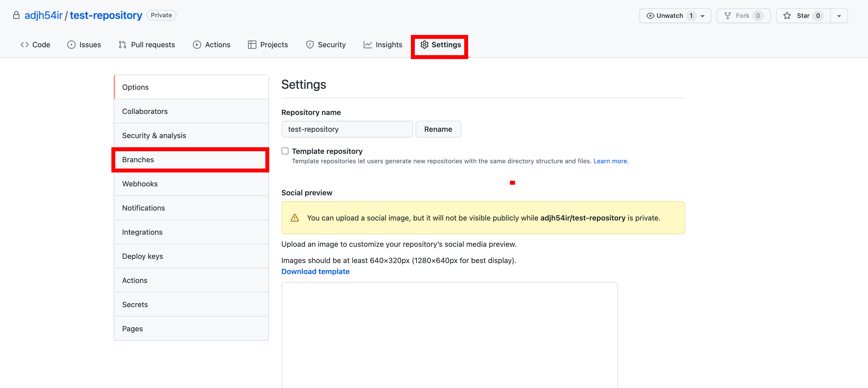Click the Security shield icon
Image resolution: width=868 pixels, height=388 pixels.
pyautogui.click(x=310, y=45)
